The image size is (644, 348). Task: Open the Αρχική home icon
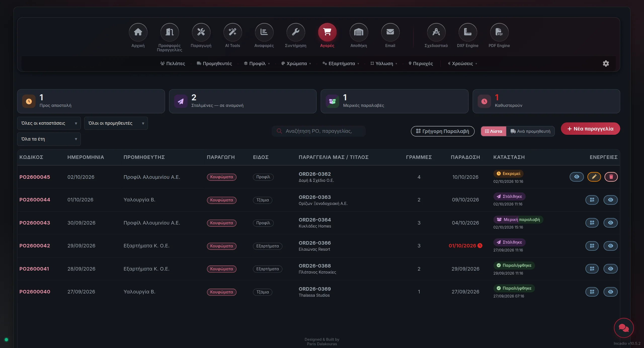(x=138, y=32)
